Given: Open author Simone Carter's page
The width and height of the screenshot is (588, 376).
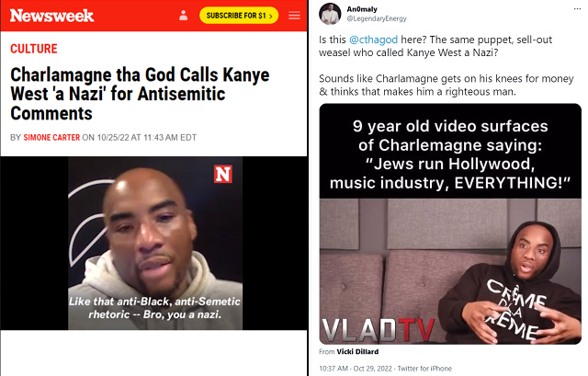Looking at the screenshot, I should pos(51,137).
